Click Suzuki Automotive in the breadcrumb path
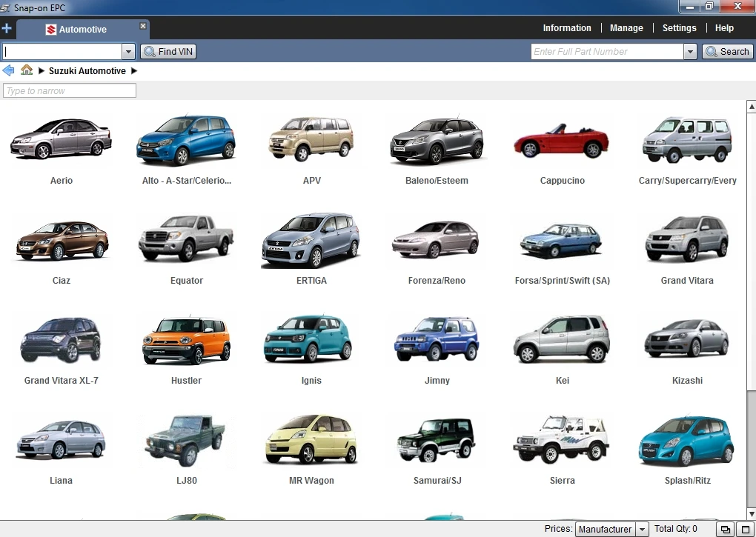Screen dimensions: 756x537 (x=89, y=70)
